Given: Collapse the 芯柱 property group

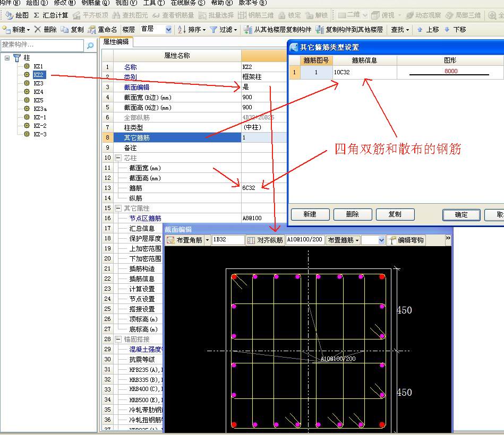Looking at the screenshot, I should coord(118,158).
